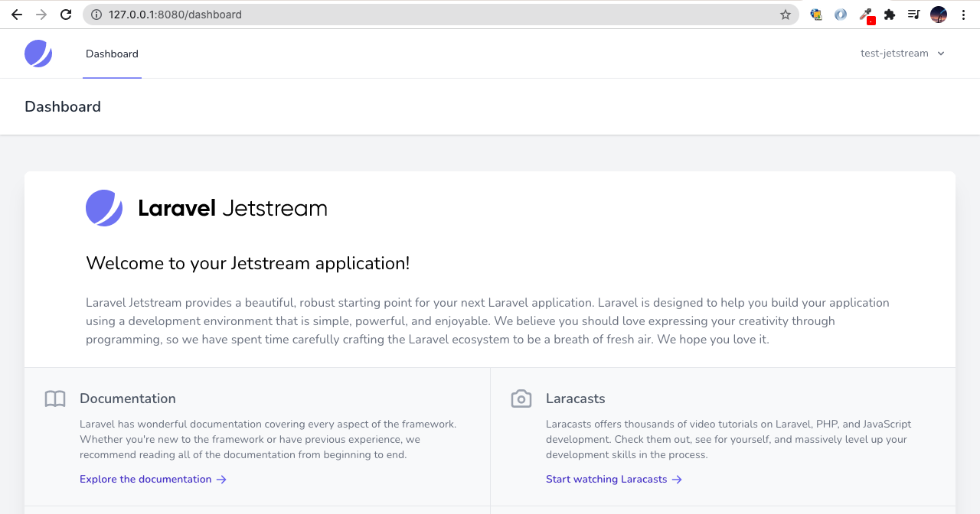
Task: Bookmark this page with the star icon
Action: click(786, 15)
